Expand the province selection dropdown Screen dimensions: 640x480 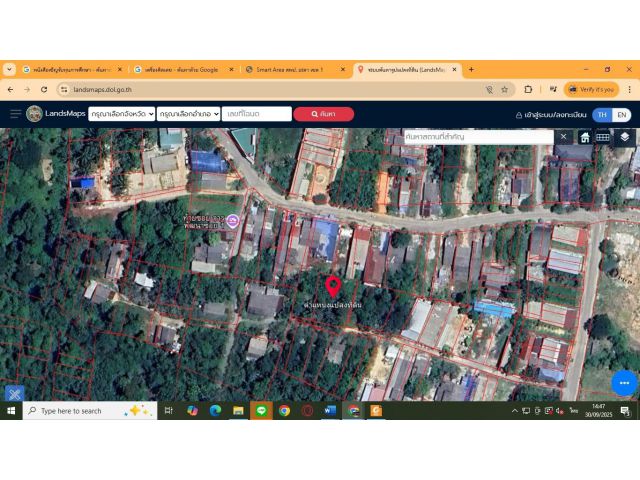(121, 114)
